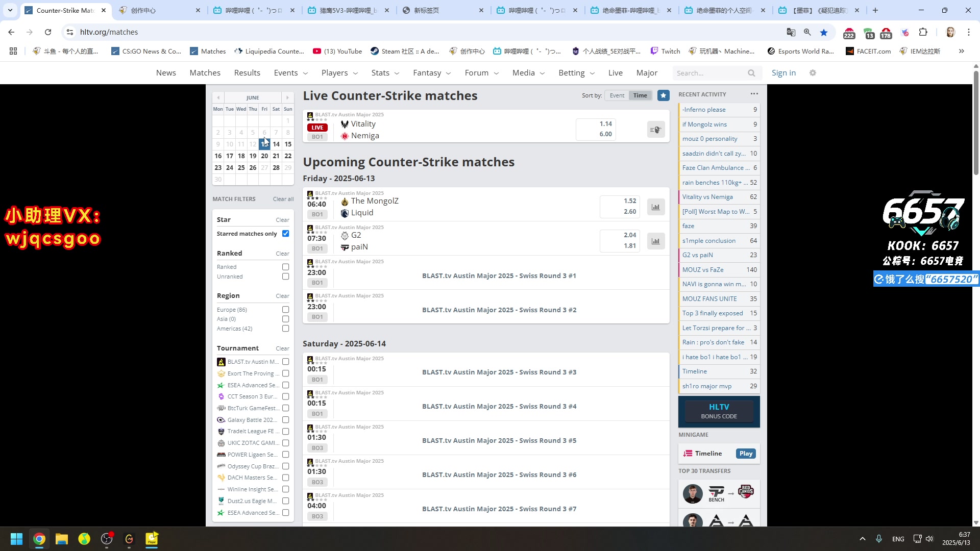Screen dimensions: 980x551
Task: Click the page vertical scrollbar
Action: point(976,122)
